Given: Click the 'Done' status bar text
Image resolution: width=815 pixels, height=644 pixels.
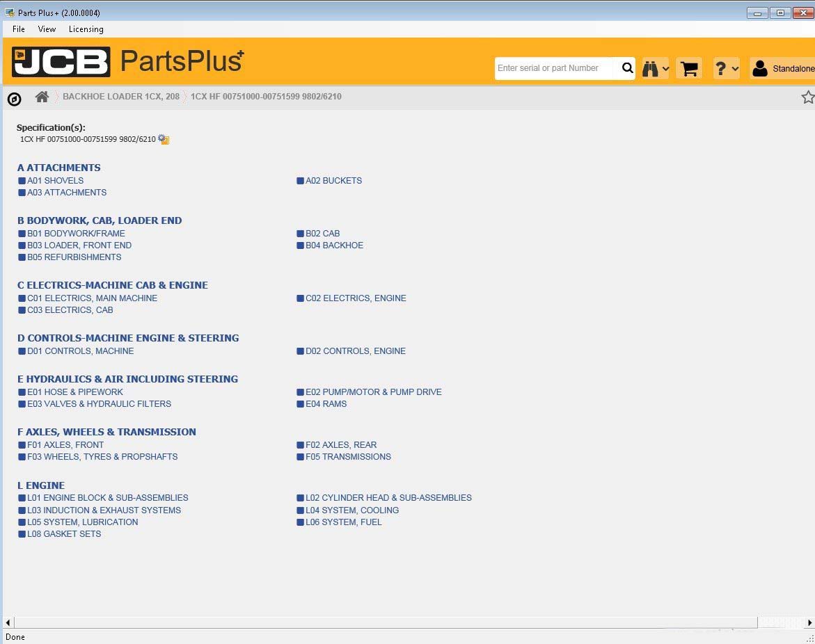Looking at the screenshot, I should [x=15, y=637].
